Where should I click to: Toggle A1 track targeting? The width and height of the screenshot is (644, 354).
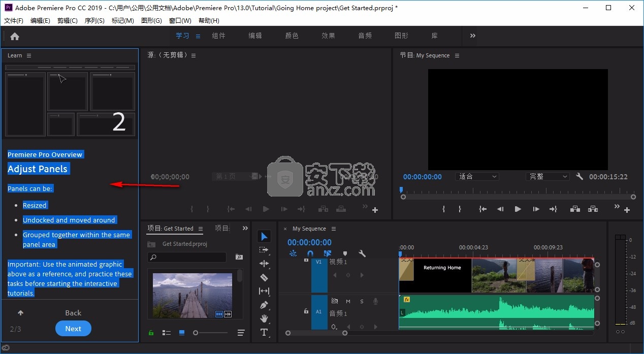(x=319, y=312)
